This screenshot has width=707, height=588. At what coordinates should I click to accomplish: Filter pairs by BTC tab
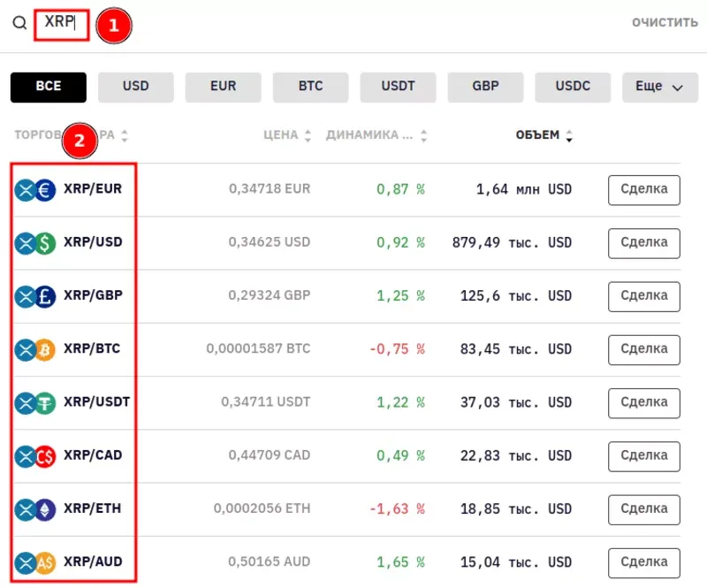point(311,87)
